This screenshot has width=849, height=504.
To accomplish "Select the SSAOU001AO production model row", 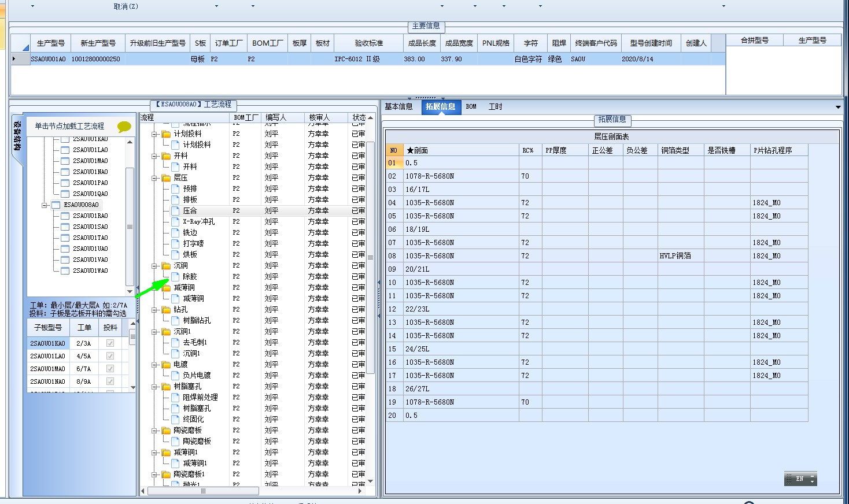I will tap(368, 59).
